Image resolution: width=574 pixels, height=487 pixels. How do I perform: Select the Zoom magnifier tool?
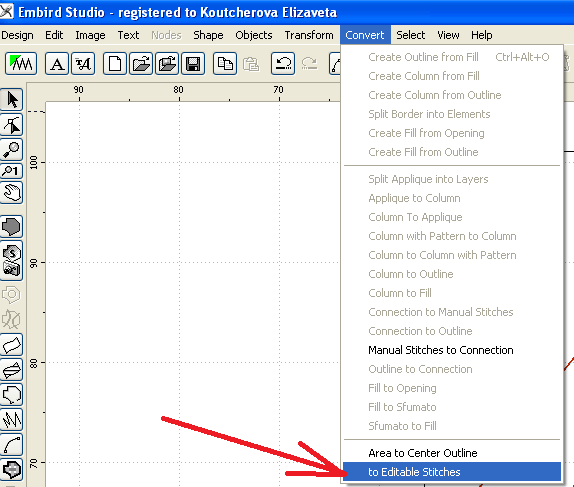pos(12,149)
